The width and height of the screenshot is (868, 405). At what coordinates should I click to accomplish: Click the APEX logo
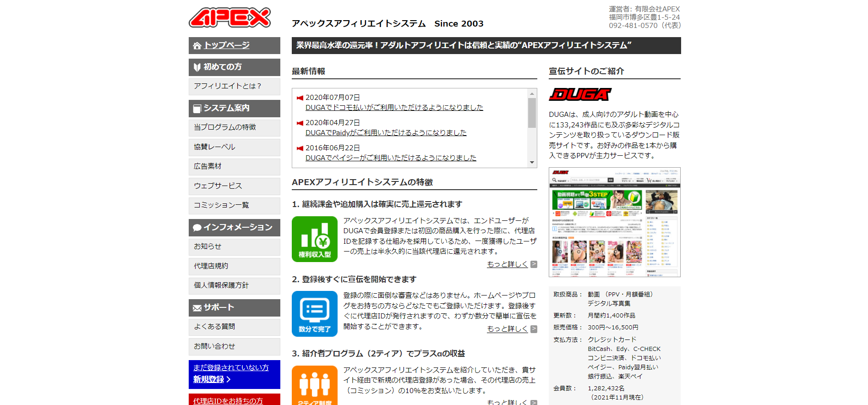pyautogui.click(x=229, y=18)
